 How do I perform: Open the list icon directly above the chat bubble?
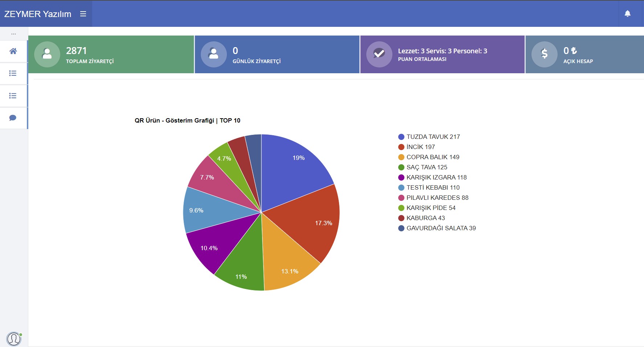coord(13,96)
